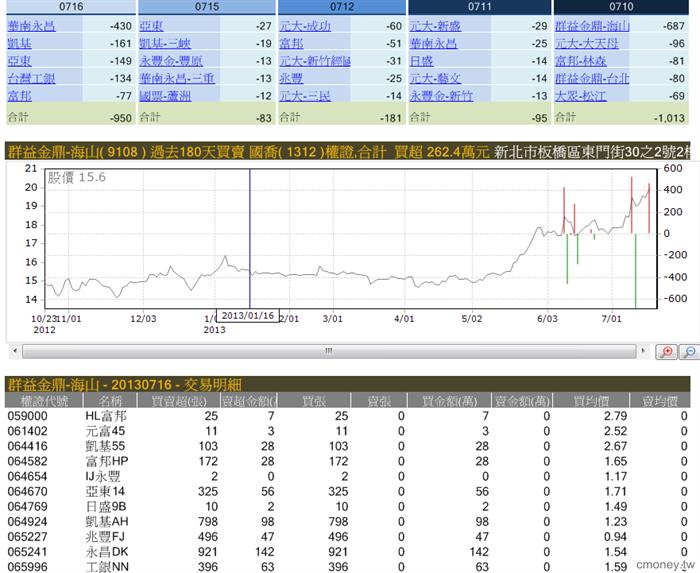The image size is (700, 573).
Task: Open 國票-蘆洲 link
Action: 165,96
